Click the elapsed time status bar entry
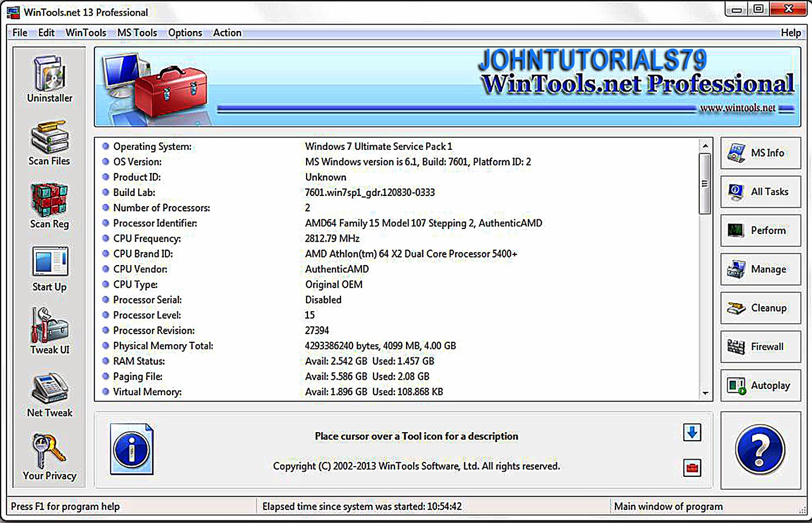 (x=362, y=506)
